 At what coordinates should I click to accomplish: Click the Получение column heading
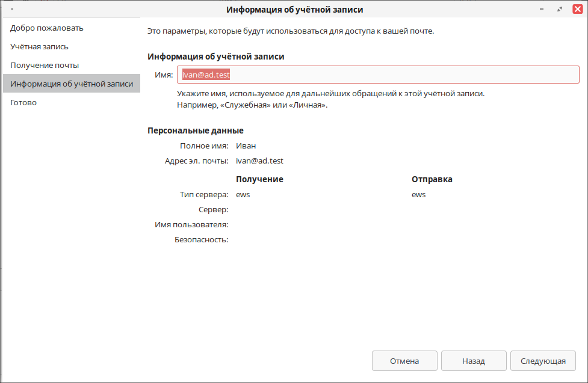[259, 179]
